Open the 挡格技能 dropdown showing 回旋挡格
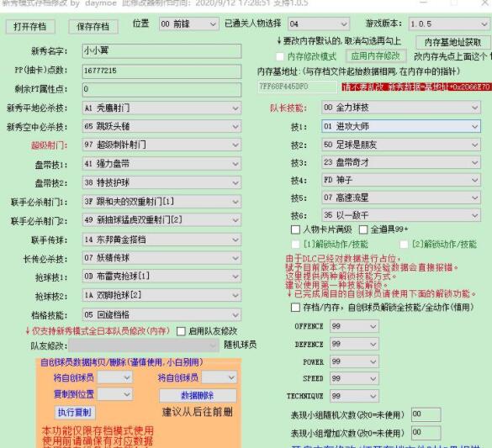This screenshot has width=492, height=448. click(162, 314)
